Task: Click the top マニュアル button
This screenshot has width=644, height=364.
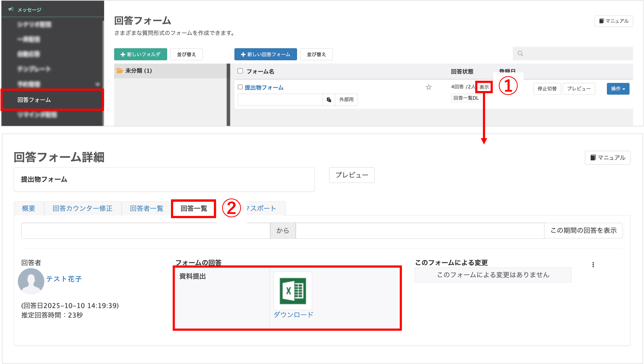Action: (614, 21)
